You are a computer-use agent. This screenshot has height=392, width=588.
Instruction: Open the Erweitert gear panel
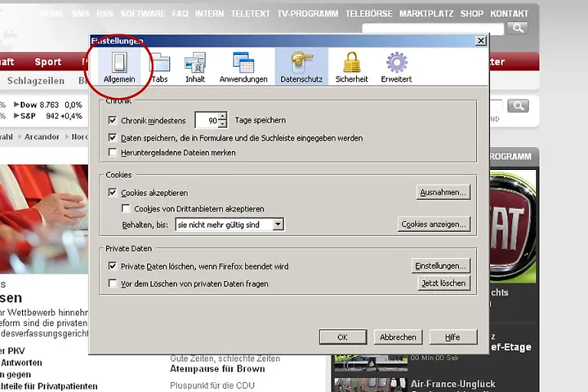396,67
